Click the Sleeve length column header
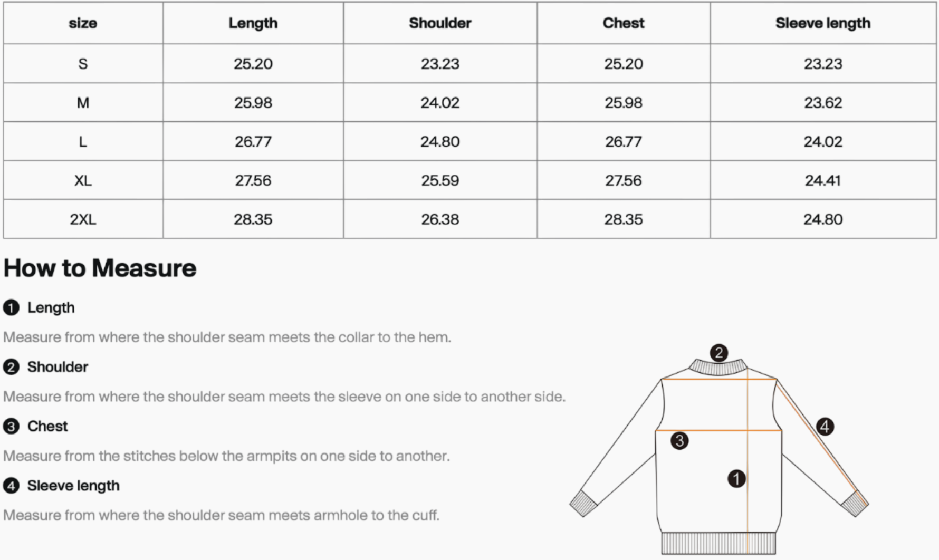939x560 pixels. [x=822, y=23]
